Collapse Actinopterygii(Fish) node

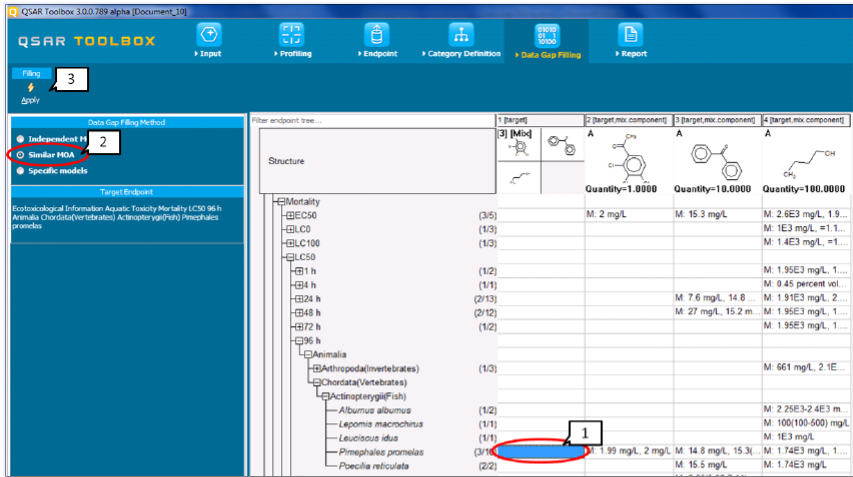325,397
